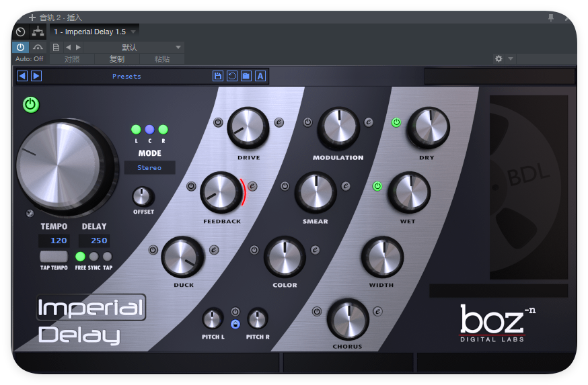This screenshot has height=385, width=588.
Task: Click the Modulation knob
Action: pos(338,128)
